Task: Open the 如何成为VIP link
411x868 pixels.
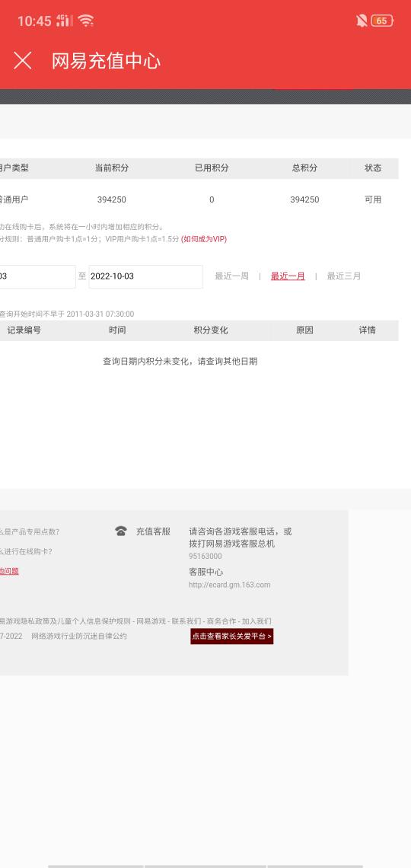Action: coord(203,239)
